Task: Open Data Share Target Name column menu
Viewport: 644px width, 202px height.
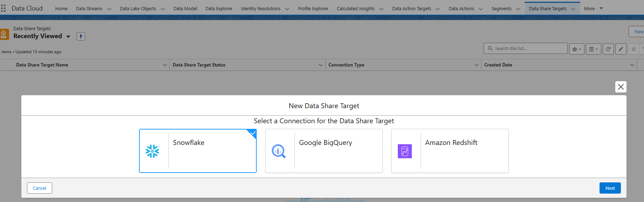Action: [x=165, y=65]
